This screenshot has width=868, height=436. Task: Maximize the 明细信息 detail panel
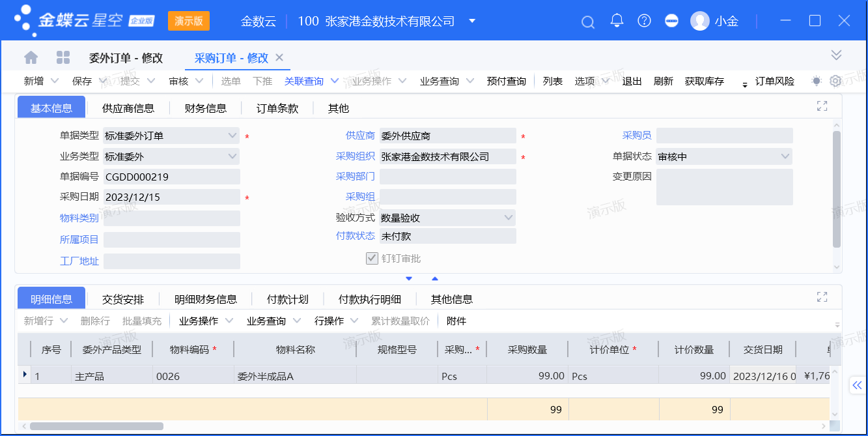tap(822, 297)
